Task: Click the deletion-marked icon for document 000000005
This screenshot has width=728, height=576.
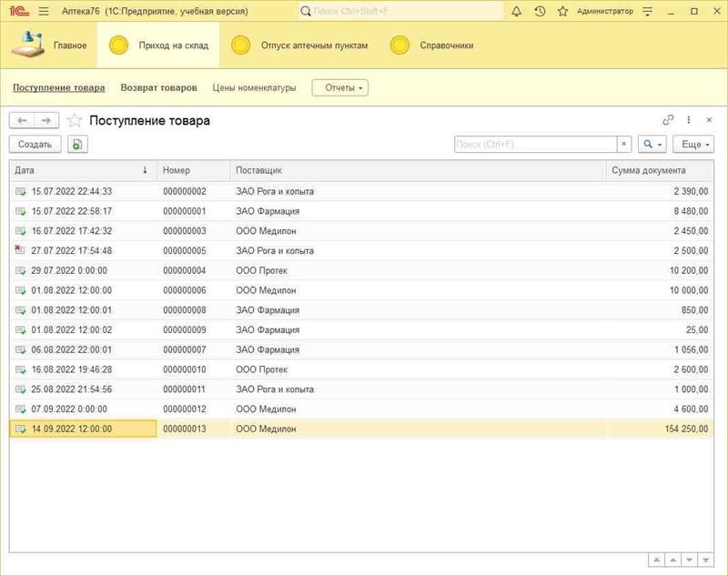Action: point(20,250)
